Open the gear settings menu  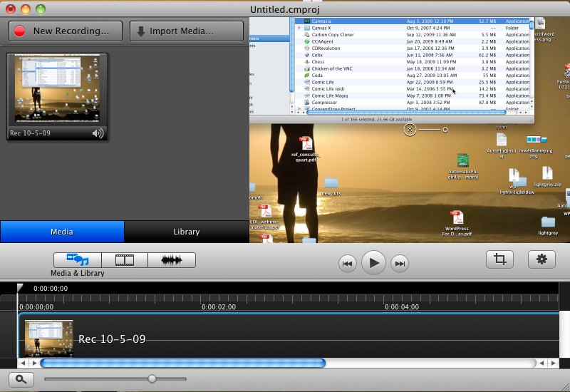(x=541, y=259)
